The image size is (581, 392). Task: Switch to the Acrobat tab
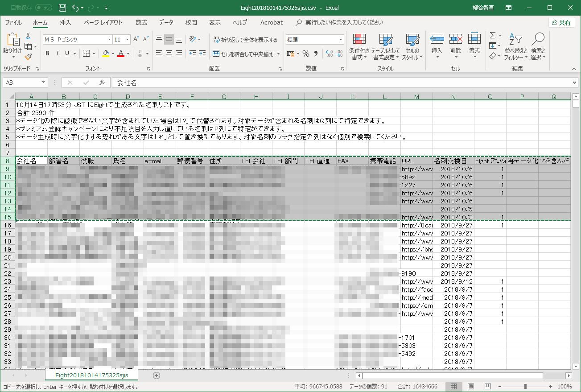(x=272, y=22)
